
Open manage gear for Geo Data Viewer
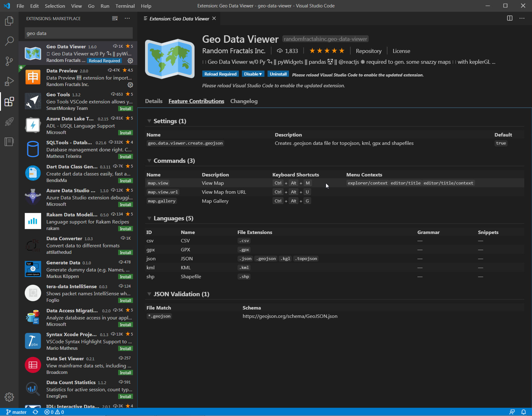tap(130, 61)
